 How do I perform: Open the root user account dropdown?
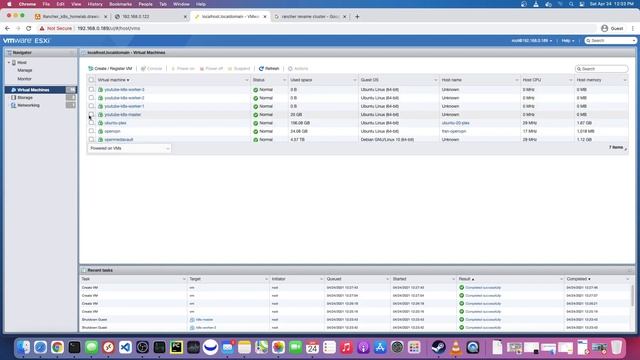(531, 41)
